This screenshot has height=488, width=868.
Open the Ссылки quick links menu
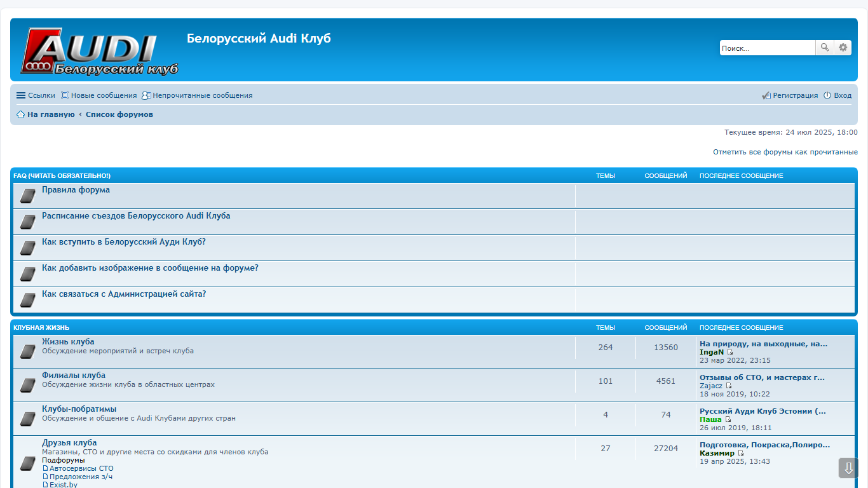(x=36, y=95)
